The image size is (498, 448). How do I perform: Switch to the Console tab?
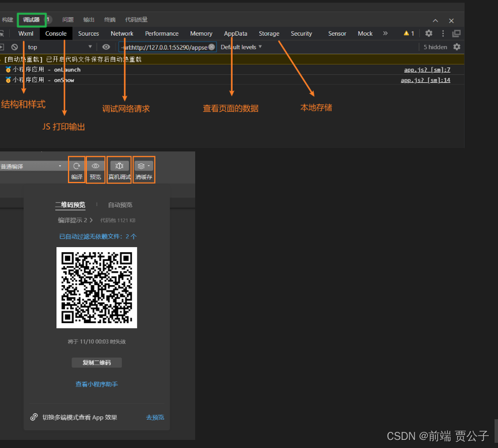(x=56, y=33)
